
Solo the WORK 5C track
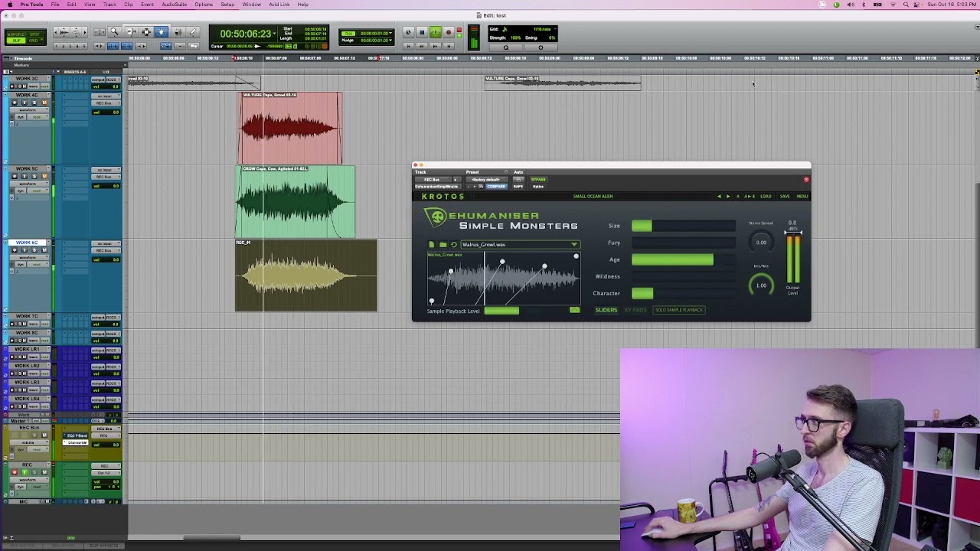(x=34, y=176)
